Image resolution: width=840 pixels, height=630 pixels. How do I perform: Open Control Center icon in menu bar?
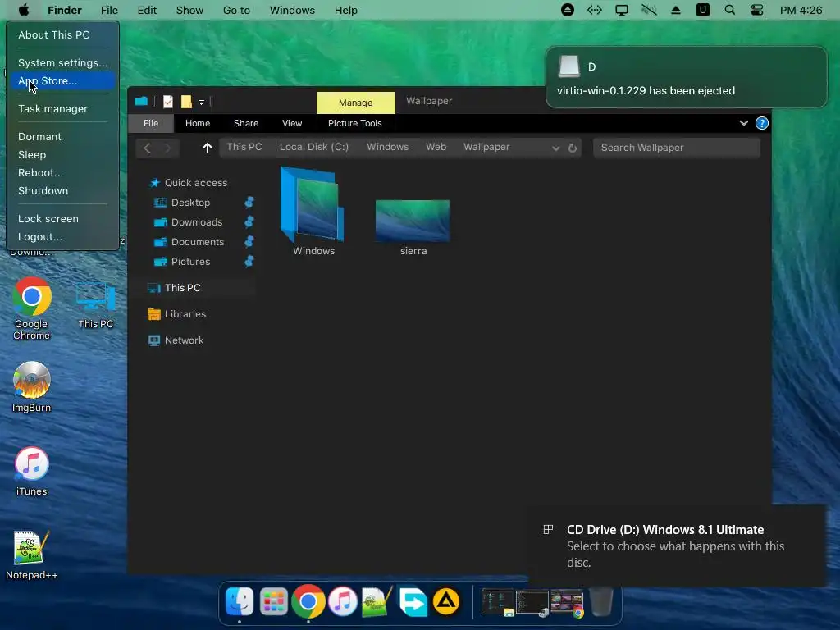pos(757,10)
